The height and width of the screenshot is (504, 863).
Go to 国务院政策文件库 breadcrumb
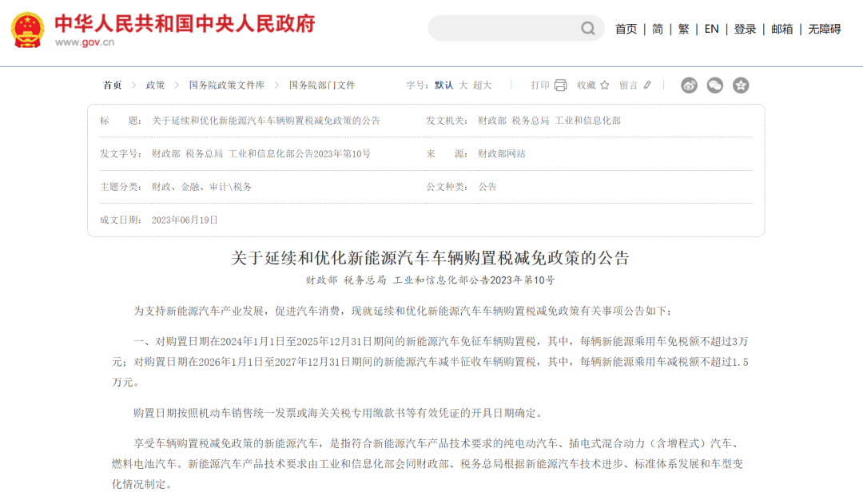point(226,85)
